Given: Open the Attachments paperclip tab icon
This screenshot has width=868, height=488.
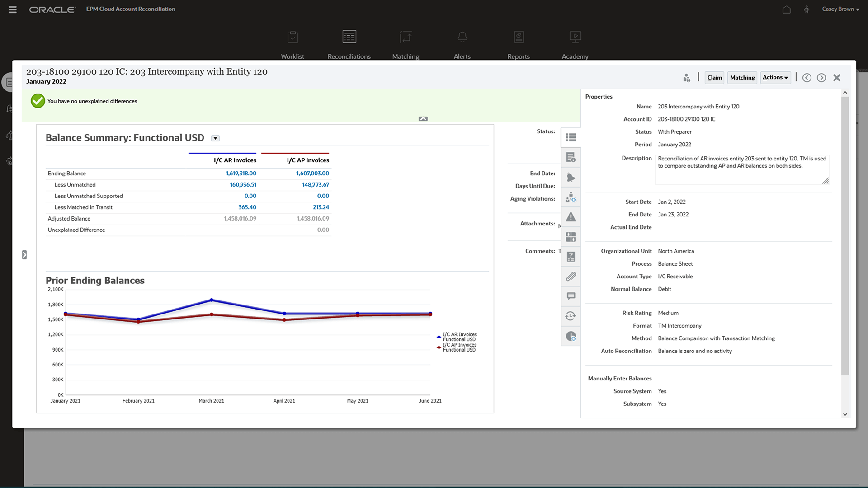Looking at the screenshot, I should 571,277.
